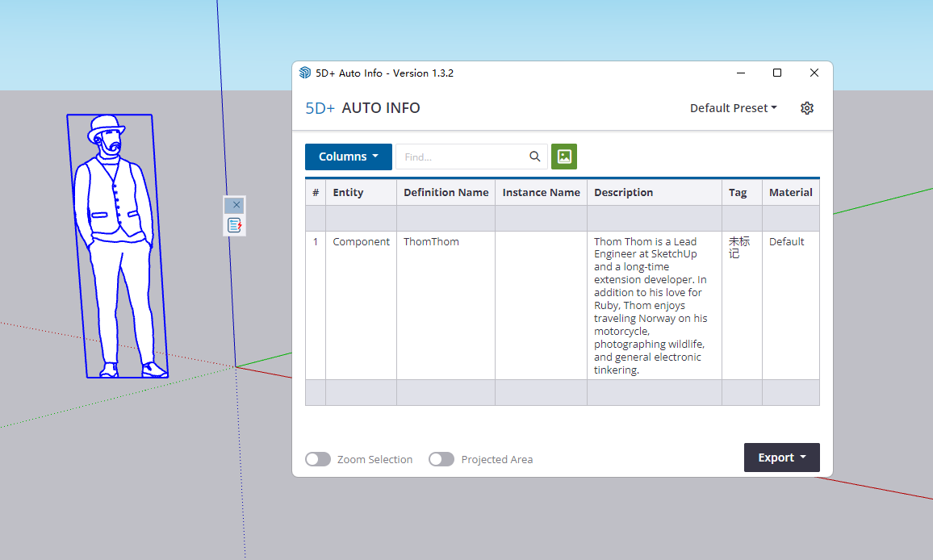
Task: Turn on the Projected Area switch
Action: pos(441,459)
